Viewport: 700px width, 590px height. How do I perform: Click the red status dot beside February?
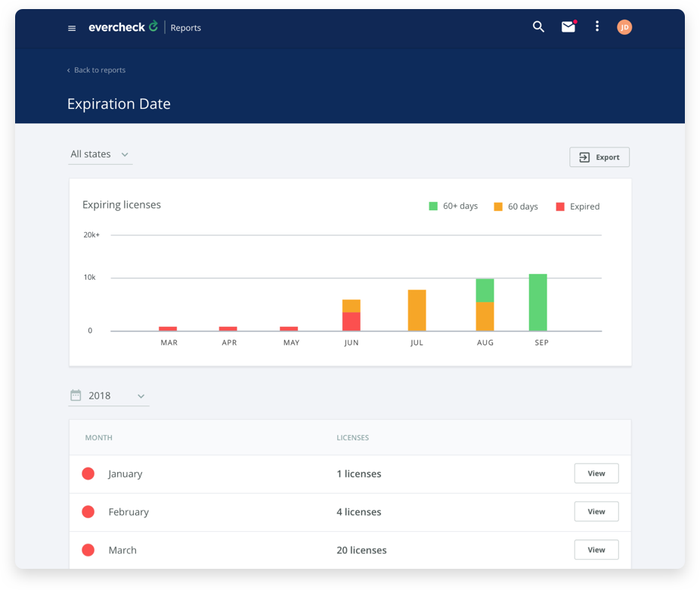(x=88, y=511)
